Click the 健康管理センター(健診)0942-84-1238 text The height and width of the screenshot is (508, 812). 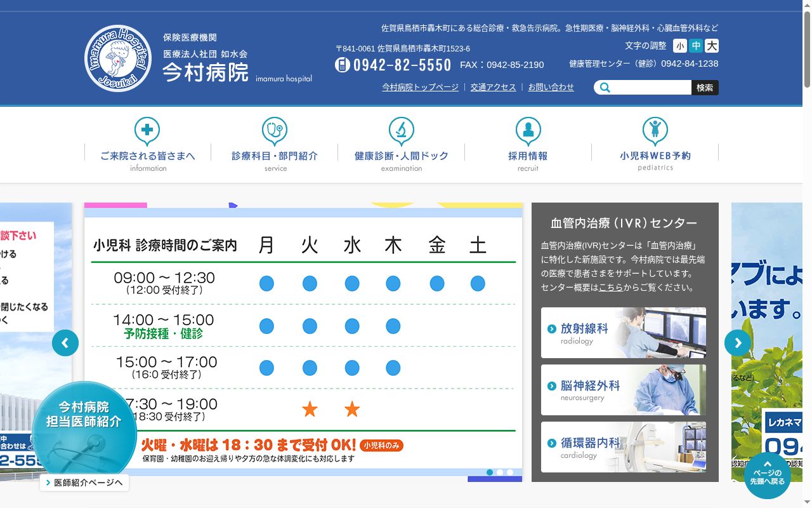644,63
